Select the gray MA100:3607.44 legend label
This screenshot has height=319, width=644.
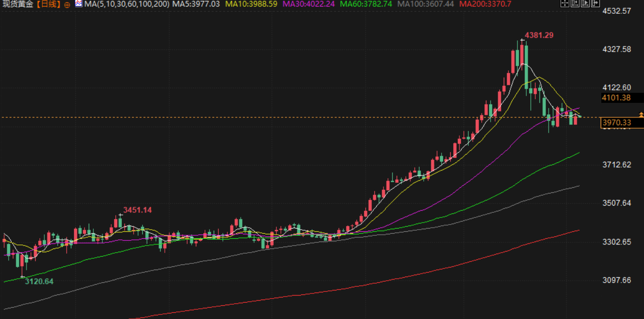point(425,4)
